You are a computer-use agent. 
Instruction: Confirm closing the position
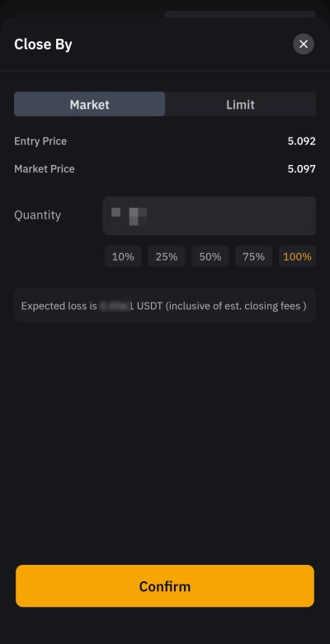pos(165,585)
